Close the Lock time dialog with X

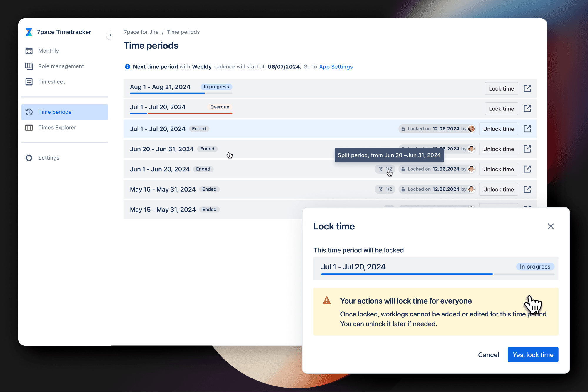coord(551,226)
